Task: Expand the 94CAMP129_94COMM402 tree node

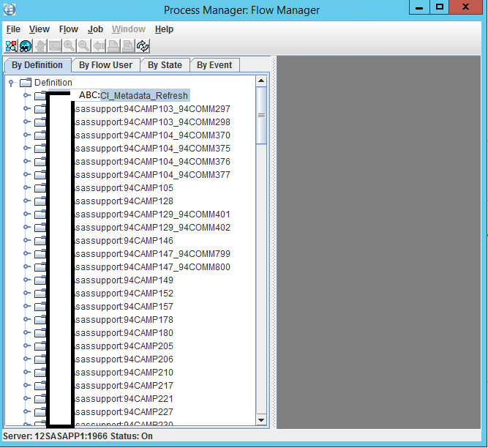Action: tap(27, 227)
